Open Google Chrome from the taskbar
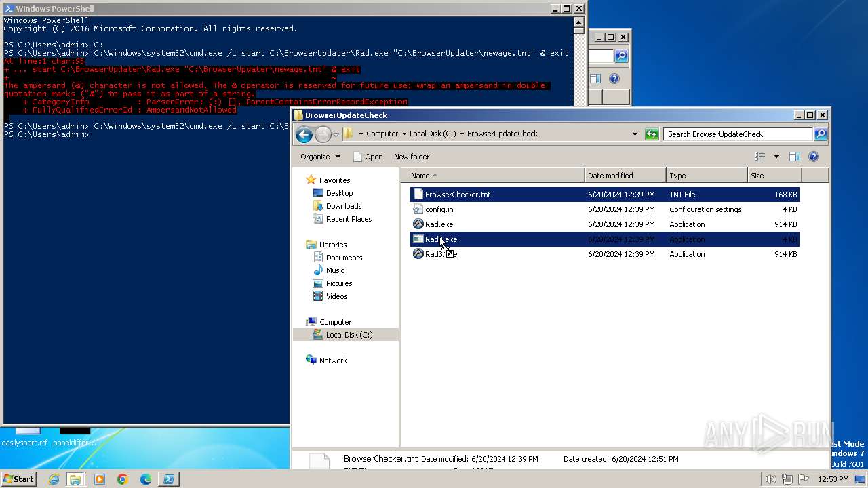 (122, 479)
